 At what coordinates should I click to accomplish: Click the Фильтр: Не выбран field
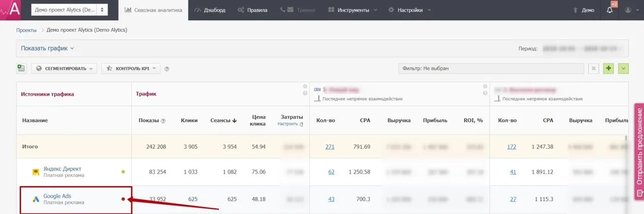(x=491, y=68)
